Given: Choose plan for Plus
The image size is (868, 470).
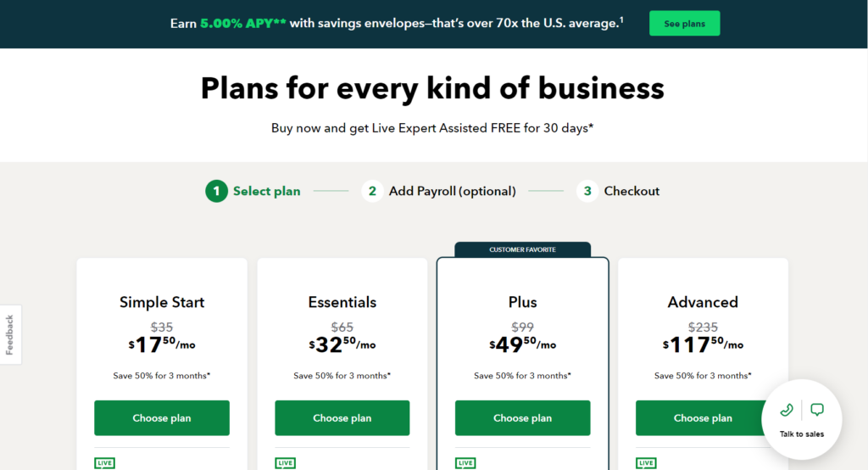Looking at the screenshot, I should coord(522,418).
